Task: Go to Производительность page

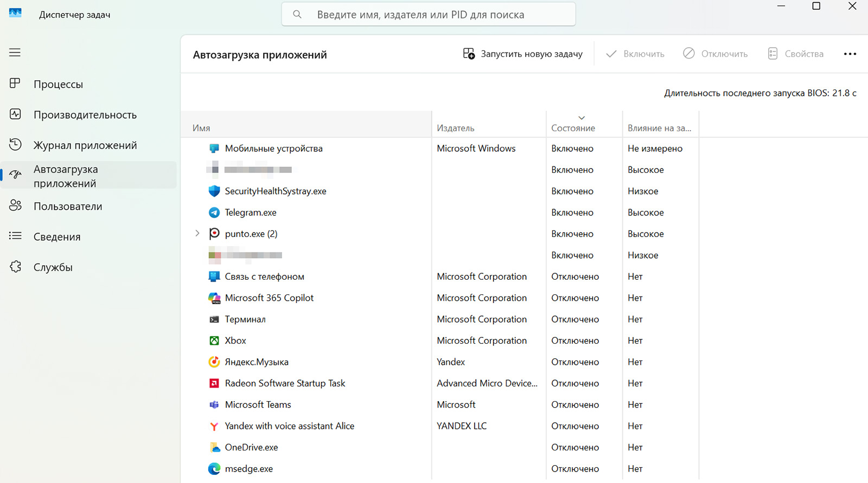Action: pos(85,115)
